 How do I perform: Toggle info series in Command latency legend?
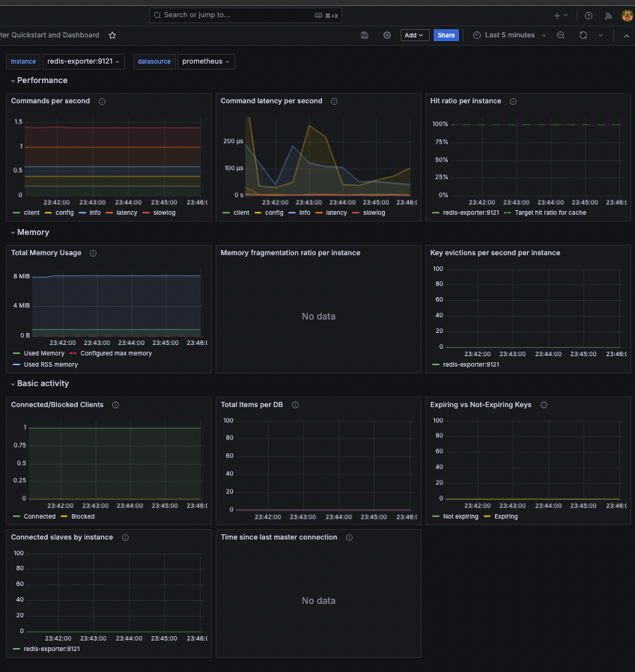[305, 213]
